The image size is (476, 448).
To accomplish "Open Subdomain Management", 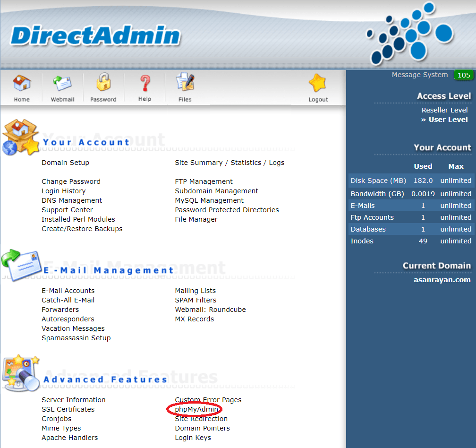I will [216, 191].
